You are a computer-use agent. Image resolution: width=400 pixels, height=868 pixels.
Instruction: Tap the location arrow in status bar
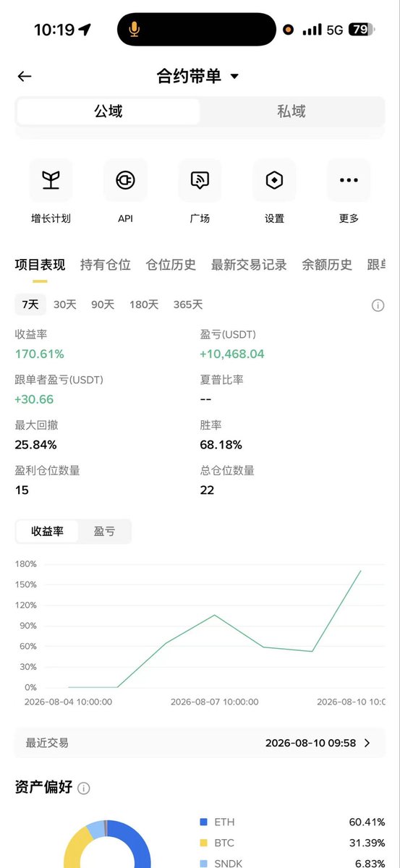[x=85, y=30]
